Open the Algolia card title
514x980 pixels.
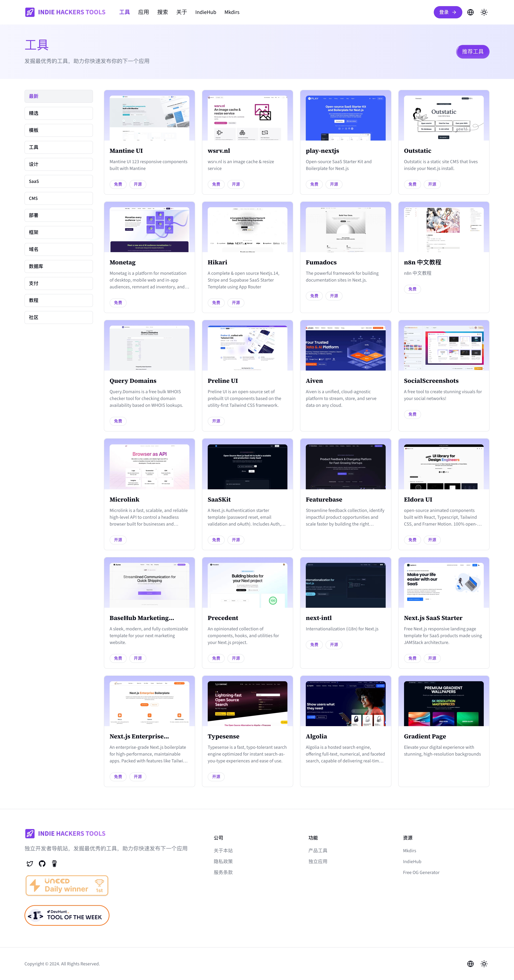pos(316,737)
